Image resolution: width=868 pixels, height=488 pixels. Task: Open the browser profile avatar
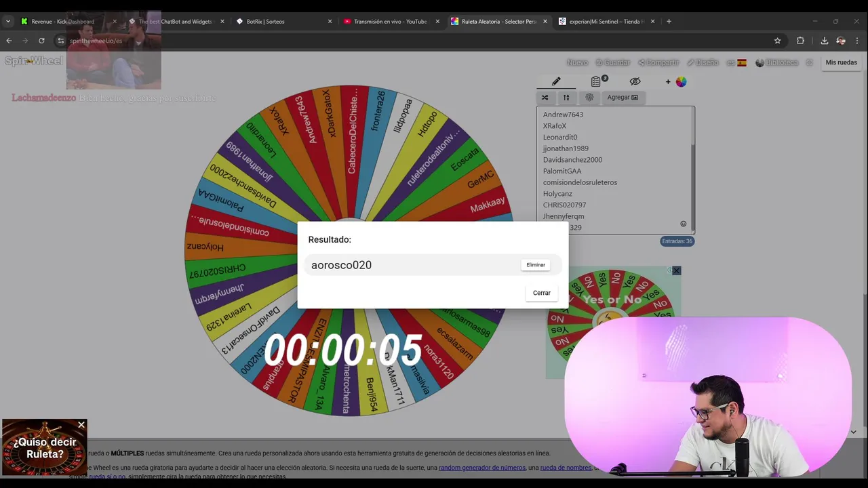coord(841,41)
